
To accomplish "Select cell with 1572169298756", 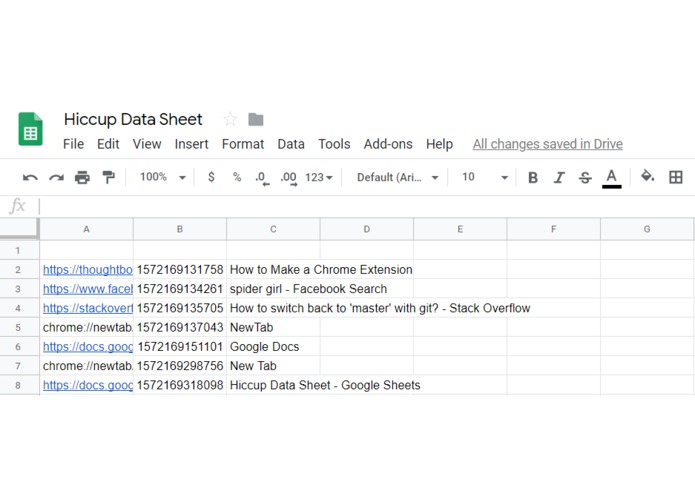I will (x=180, y=366).
